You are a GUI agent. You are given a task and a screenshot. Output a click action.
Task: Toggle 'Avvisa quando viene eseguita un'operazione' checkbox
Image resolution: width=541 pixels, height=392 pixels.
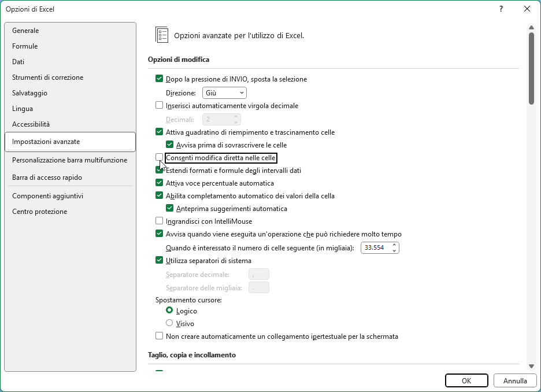(x=159, y=234)
